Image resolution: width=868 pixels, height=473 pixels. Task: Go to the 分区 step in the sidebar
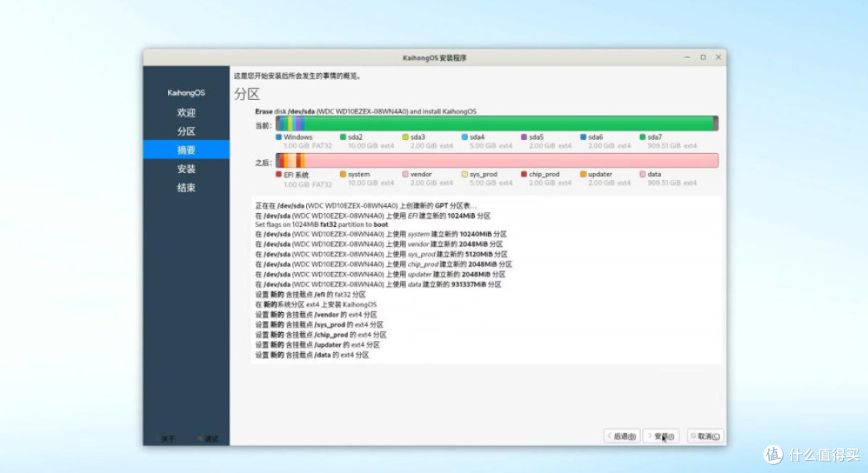[186, 131]
